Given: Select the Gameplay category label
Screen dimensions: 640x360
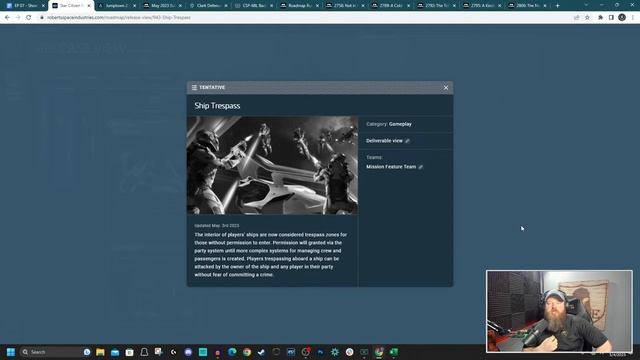Looking at the screenshot, I should click(x=400, y=124).
